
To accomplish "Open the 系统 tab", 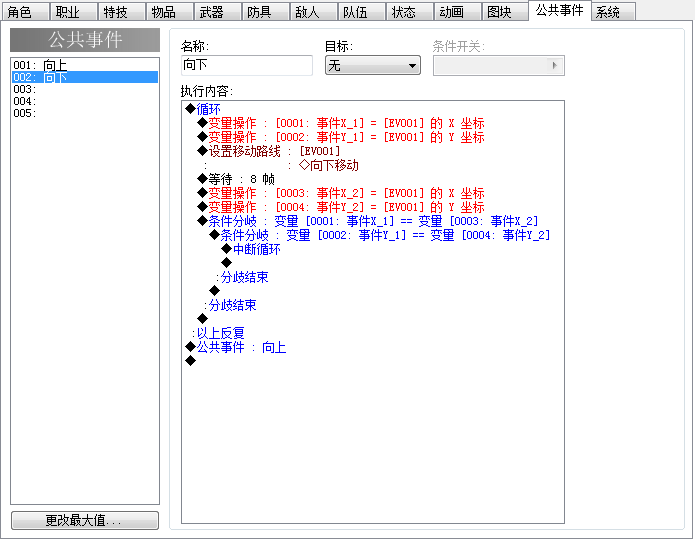I will 613,12.
